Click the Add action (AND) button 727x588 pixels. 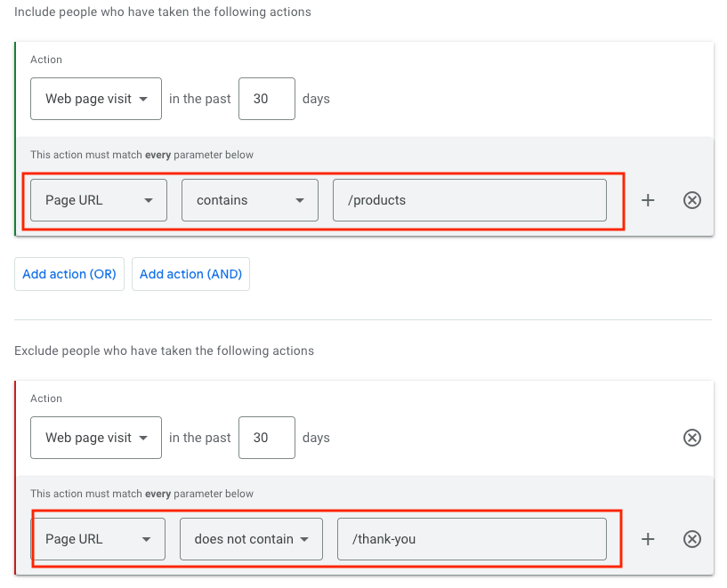[x=190, y=274]
